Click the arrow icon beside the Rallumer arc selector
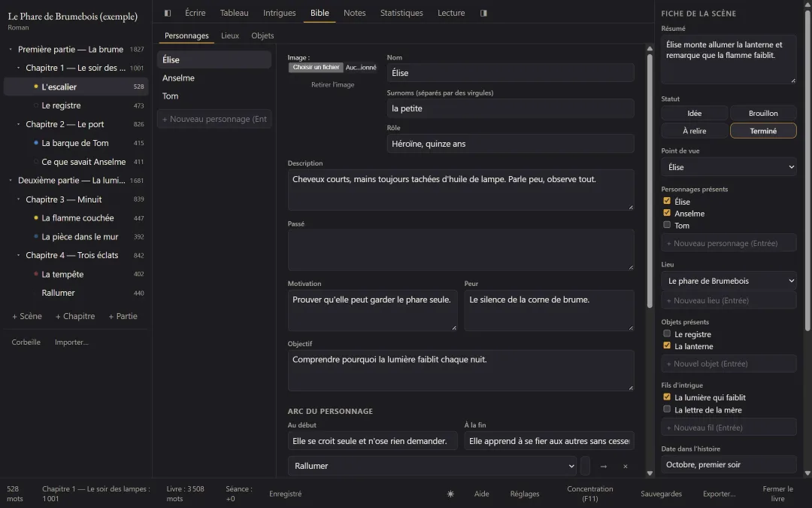 603,466
